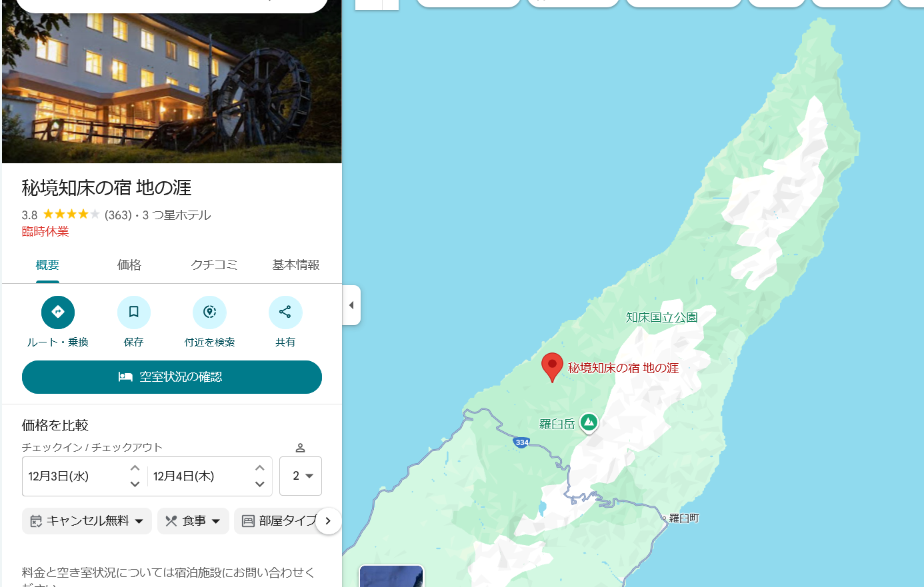Expand the キャンセル無料 filter dropdown
The image size is (924, 587).
pyautogui.click(x=87, y=521)
